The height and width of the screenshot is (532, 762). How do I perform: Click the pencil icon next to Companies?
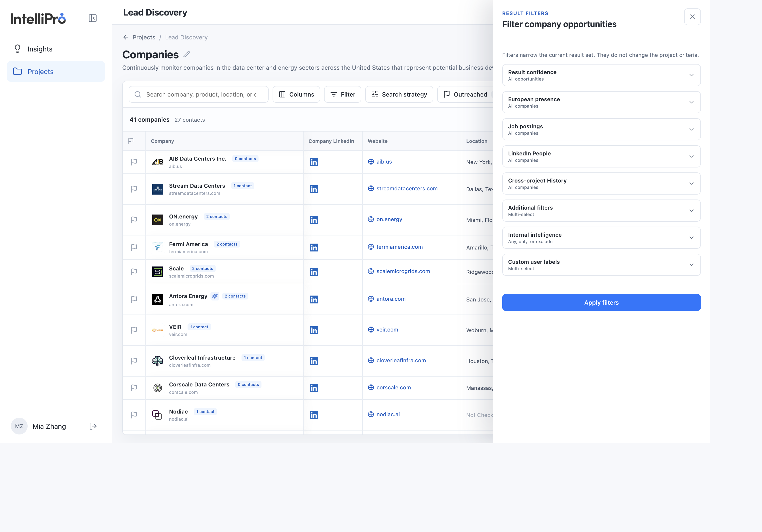(x=187, y=54)
